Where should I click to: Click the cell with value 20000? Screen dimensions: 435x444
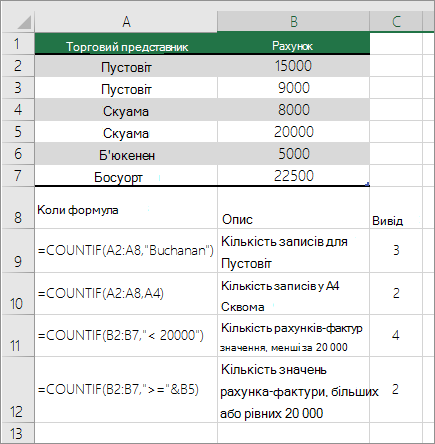(293, 132)
